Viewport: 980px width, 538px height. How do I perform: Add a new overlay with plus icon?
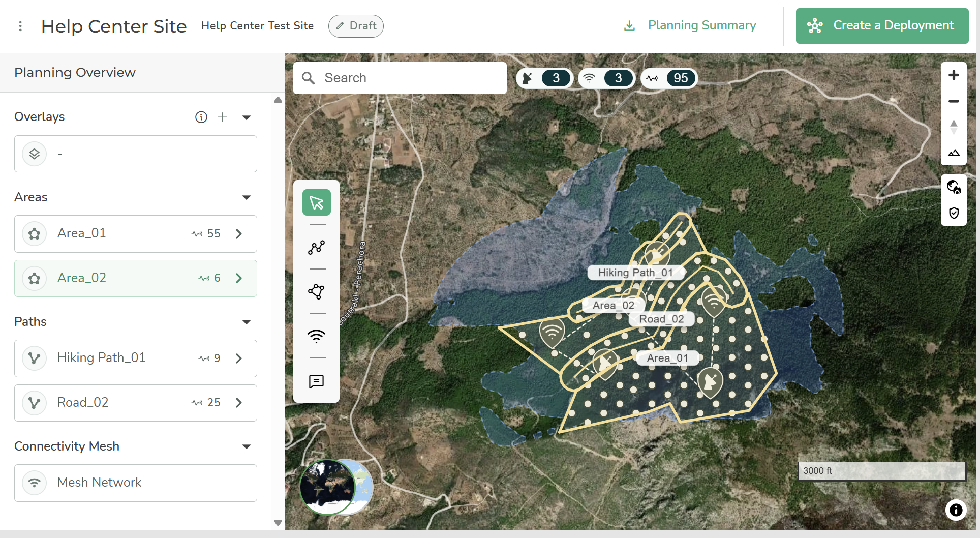[222, 117]
